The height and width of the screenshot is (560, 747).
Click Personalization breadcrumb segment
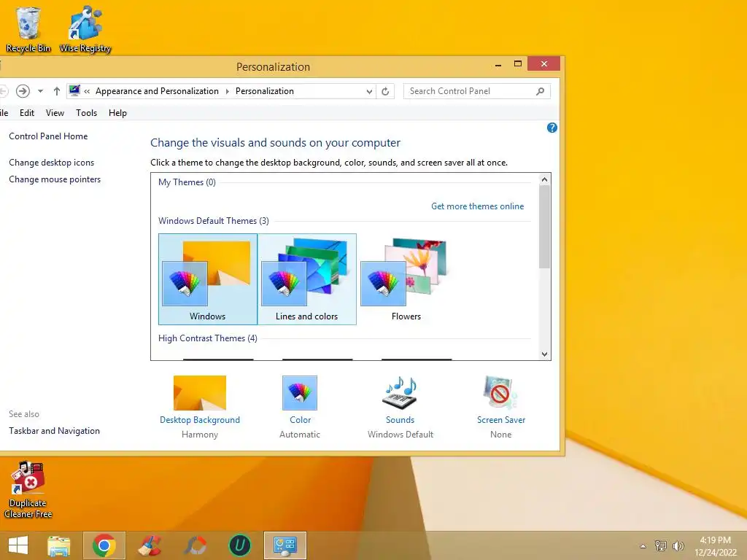click(264, 91)
